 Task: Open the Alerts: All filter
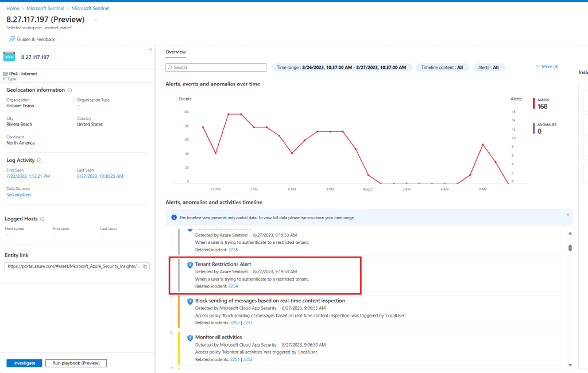click(490, 67)
